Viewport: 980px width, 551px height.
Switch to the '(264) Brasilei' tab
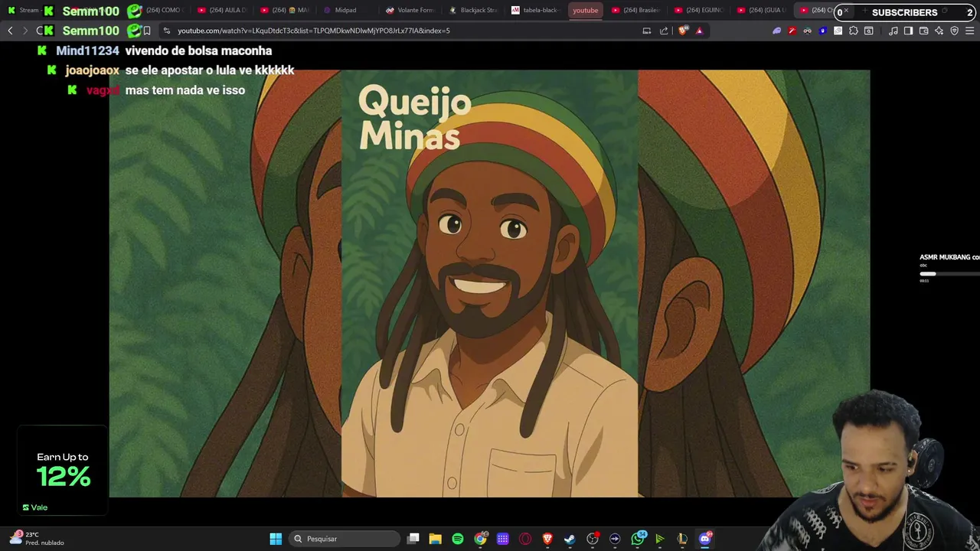636,10
